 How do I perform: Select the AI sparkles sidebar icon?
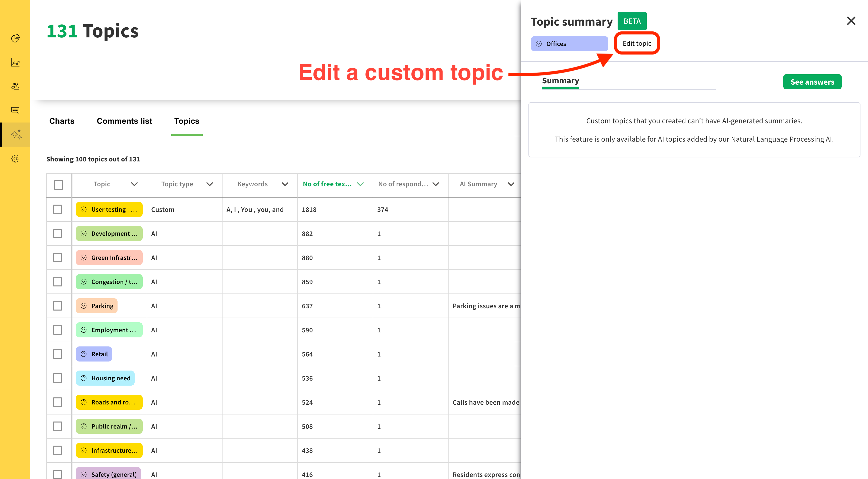click(x=16, y=134)
